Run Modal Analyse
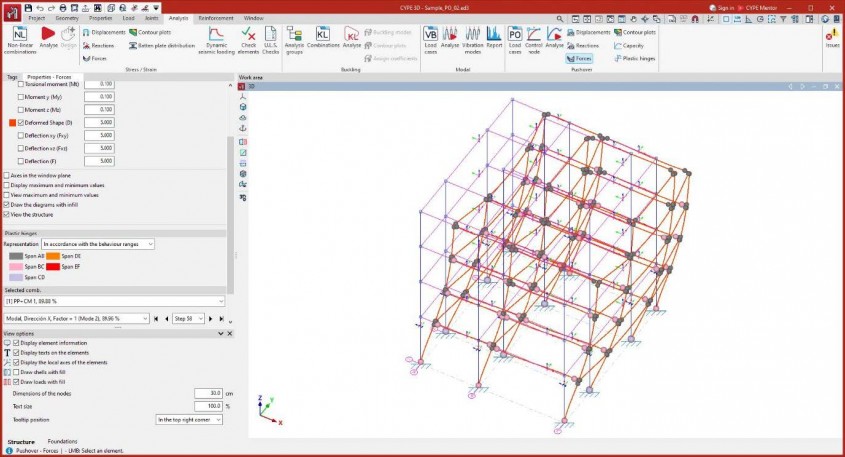Image resolution: width=845 pixels, height=457 pixels. click(x=450, y=38)
